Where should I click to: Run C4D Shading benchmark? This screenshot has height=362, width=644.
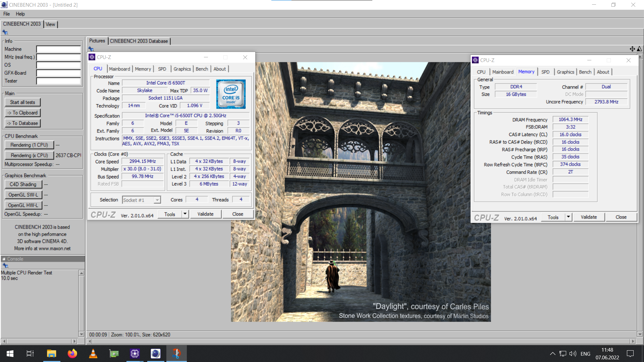[23, 184]
